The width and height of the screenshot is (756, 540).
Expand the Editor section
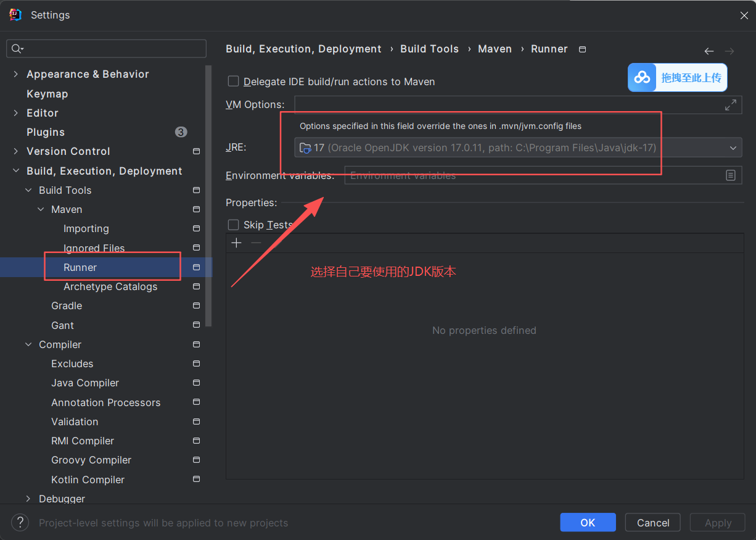coord(16,113)
